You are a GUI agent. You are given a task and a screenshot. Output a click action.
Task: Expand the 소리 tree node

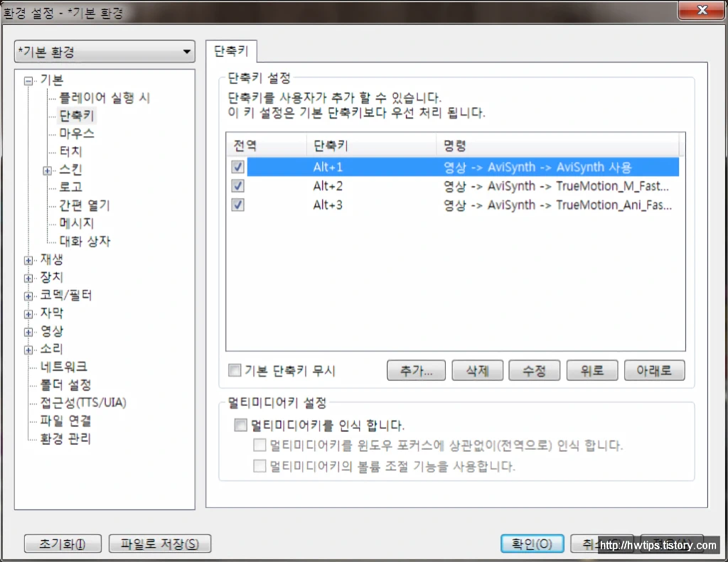point(28,350)
